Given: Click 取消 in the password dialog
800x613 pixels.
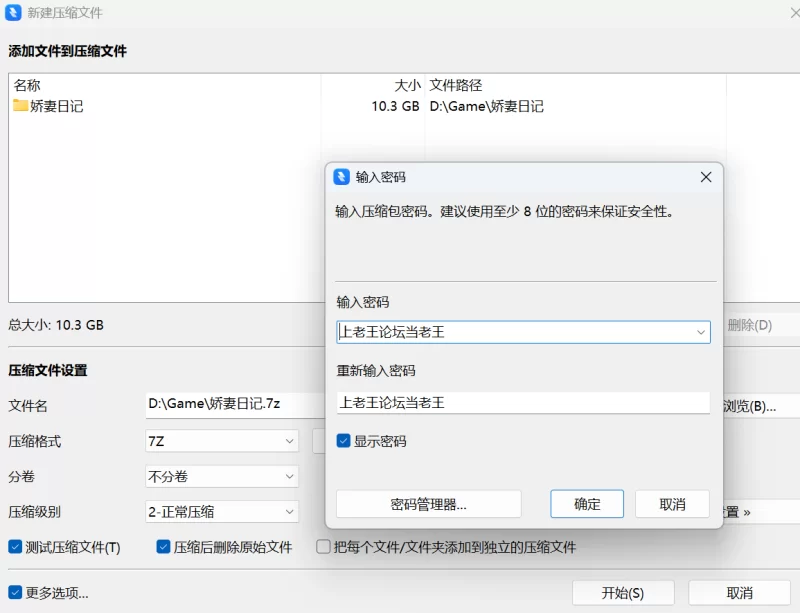Looking at the screenshot, I should (672, 504).
